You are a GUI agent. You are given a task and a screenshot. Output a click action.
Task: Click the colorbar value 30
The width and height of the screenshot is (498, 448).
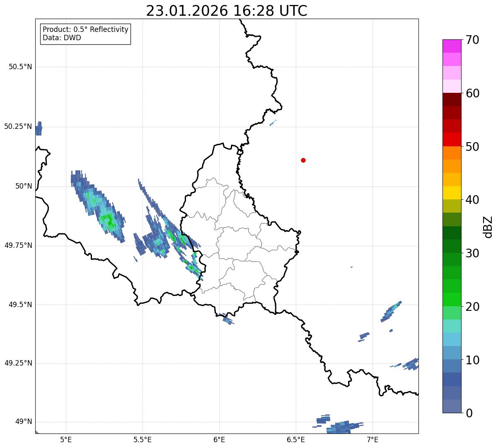[x=473, y=253]
